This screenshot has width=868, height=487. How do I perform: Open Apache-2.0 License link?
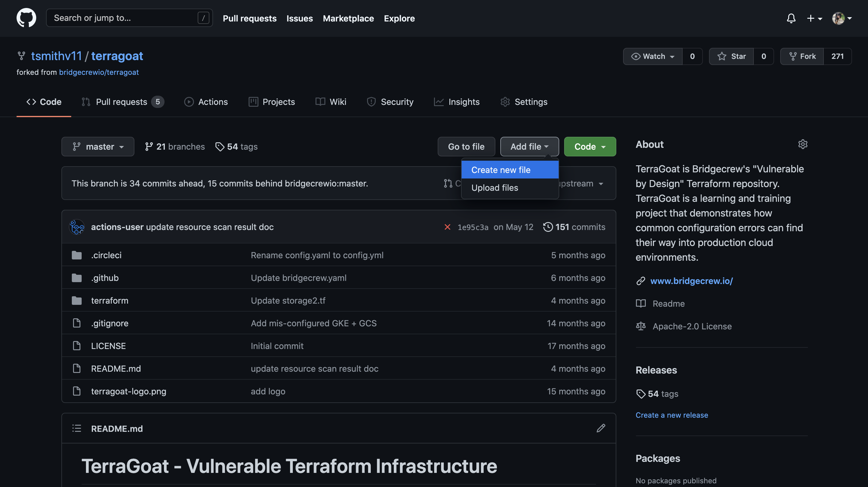point(692,326)
